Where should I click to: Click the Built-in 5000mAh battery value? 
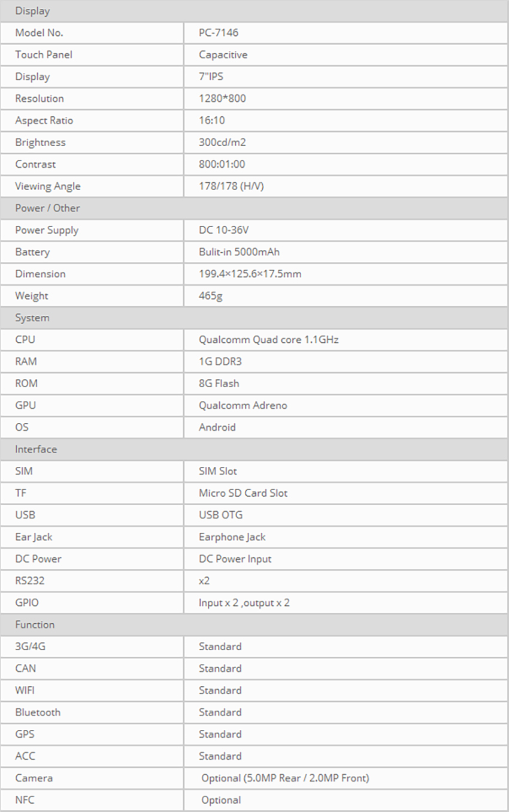[238, 252]
